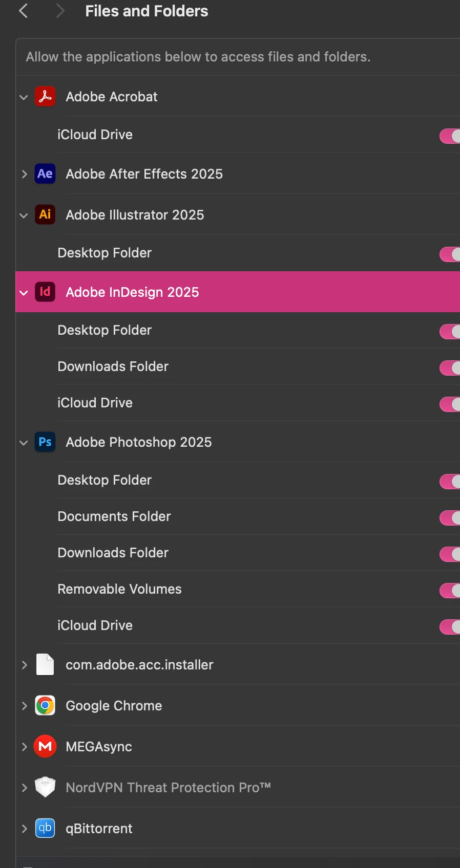Click Downloads Folder label under InDesign

pyautogui.click(x=113, y=366)
